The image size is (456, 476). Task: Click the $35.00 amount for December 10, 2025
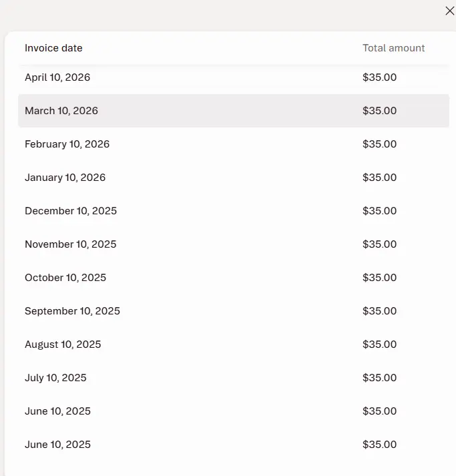pyautogui.click(x=379, y=211)
